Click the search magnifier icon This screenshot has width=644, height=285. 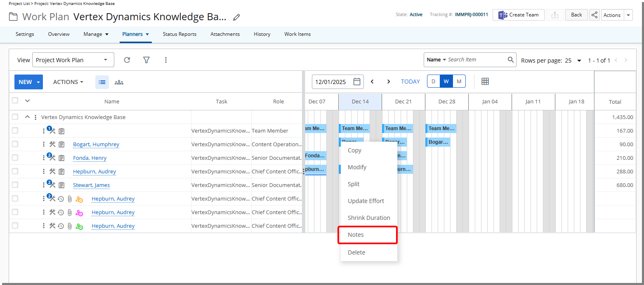pos(511,60)
